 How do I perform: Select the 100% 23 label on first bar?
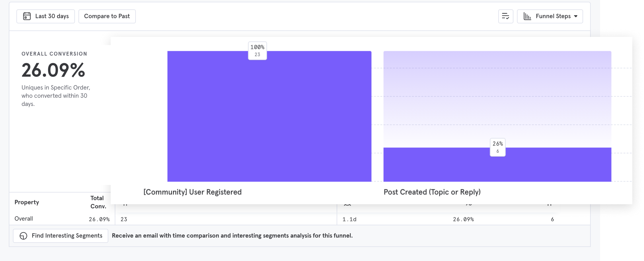pyautogui.click(x=257, y=51)
